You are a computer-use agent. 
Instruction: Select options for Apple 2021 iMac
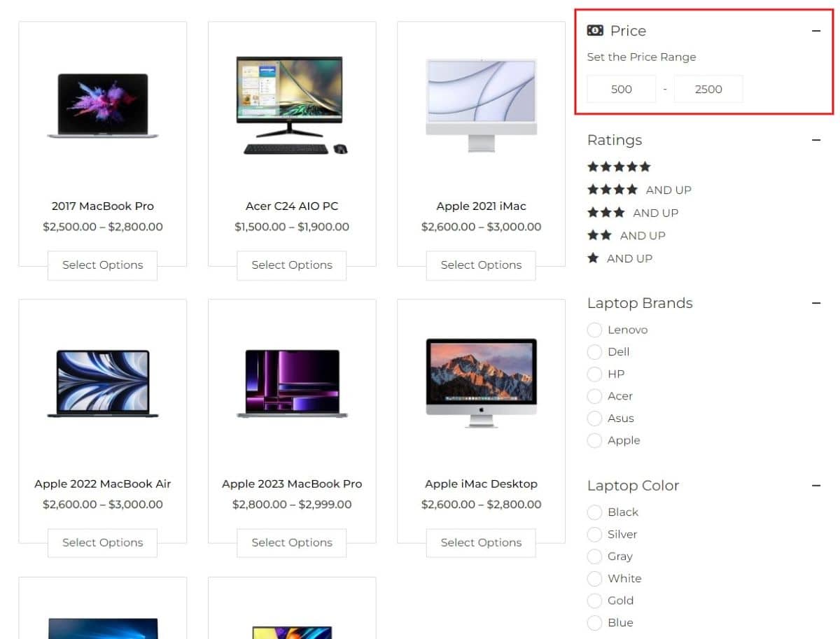coord(481,265)
